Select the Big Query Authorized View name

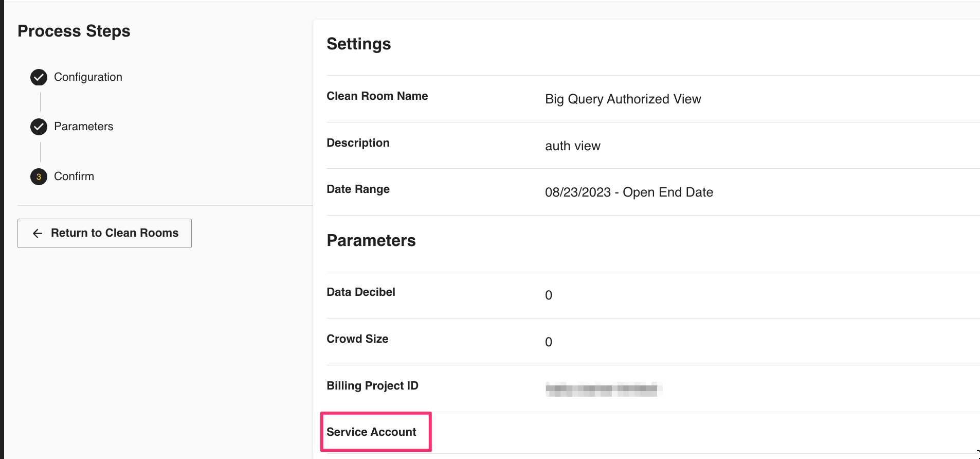(x=623, y=99)
